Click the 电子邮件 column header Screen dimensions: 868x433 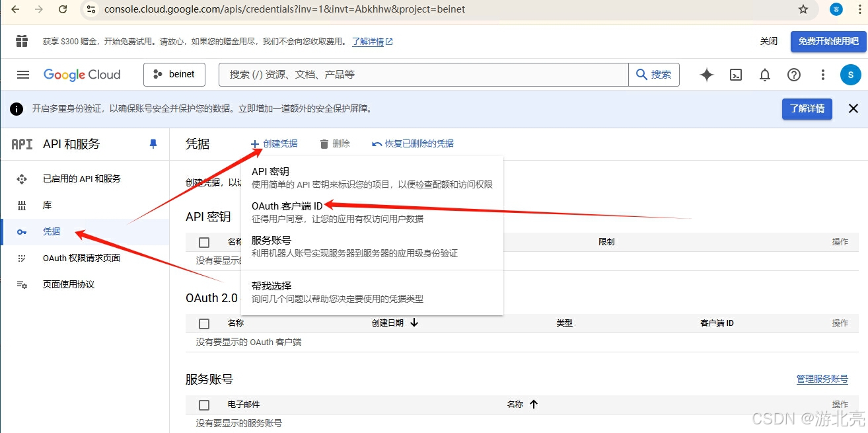[x=244, y=404]
